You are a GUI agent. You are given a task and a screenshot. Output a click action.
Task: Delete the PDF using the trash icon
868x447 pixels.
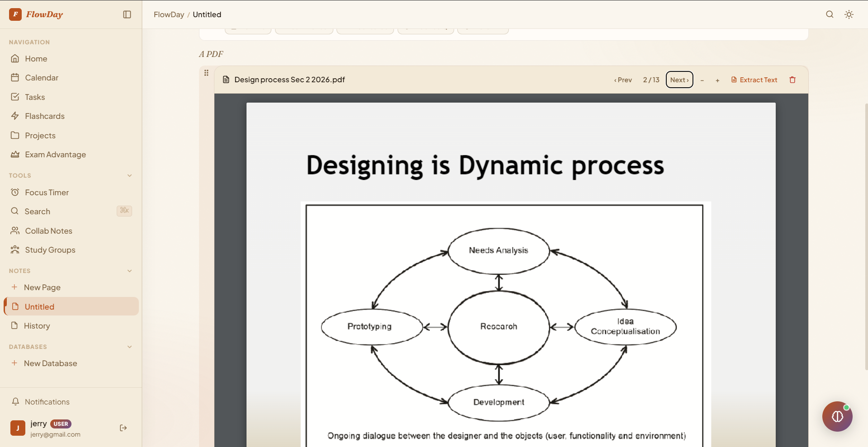[x=792, y=80]
